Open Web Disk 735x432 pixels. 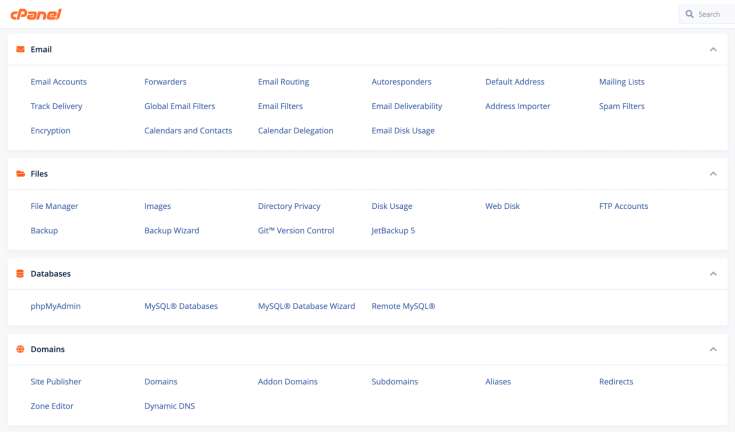(502, 206)
